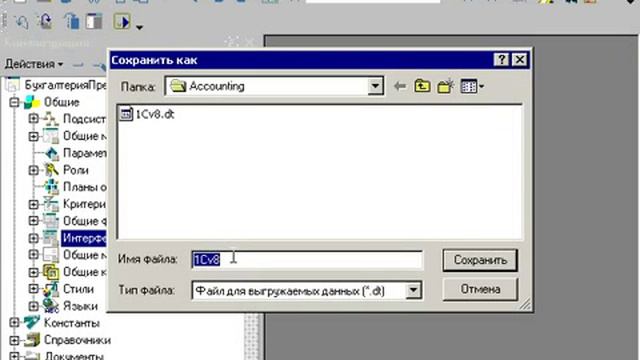Click the Роли keys icon in the tree
Screen dimensions: 640x360
(x=51, y=170)
